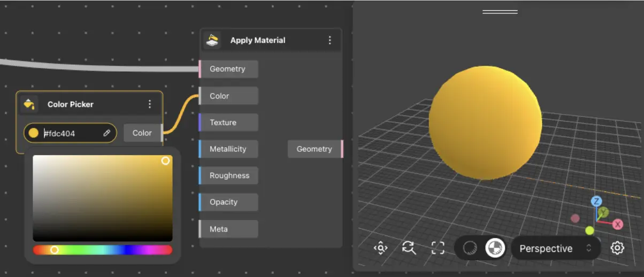This screenshot has width=644, height=277.
Task: Click the Texture input on Apply Material
Action: pos(228,122)
